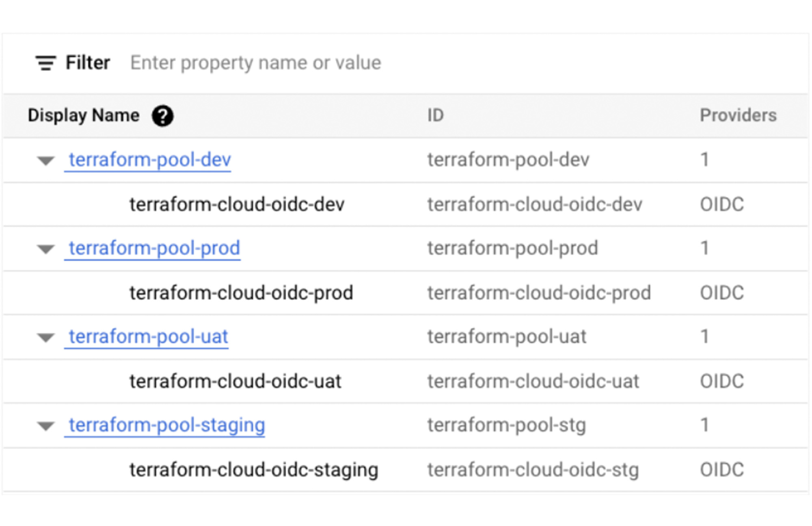Collapse the terraform-pool-prod row
This screenshot has height=526, width=812.
click(45, 249)
